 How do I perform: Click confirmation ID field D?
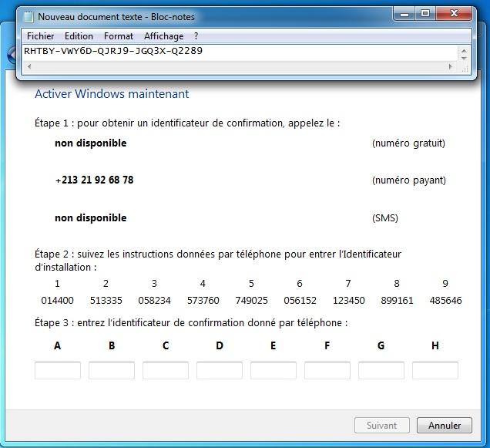coord(220,370)
